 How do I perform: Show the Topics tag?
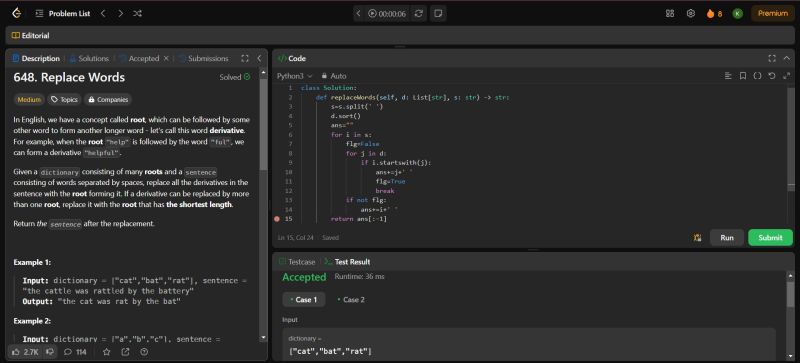pyautogui.click(x=64, y=100)
